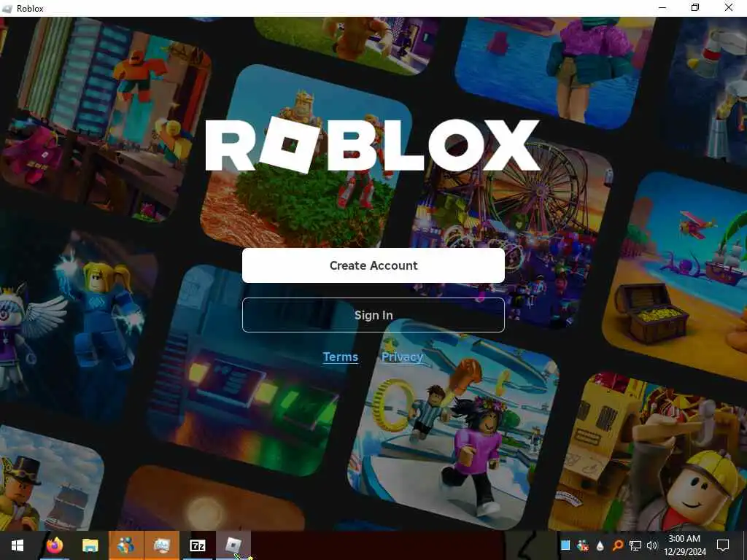The width and height of the screenshot is (747, 560).
Task: Open File Explorer from the taskbar
Action: [x=90, y=545]
